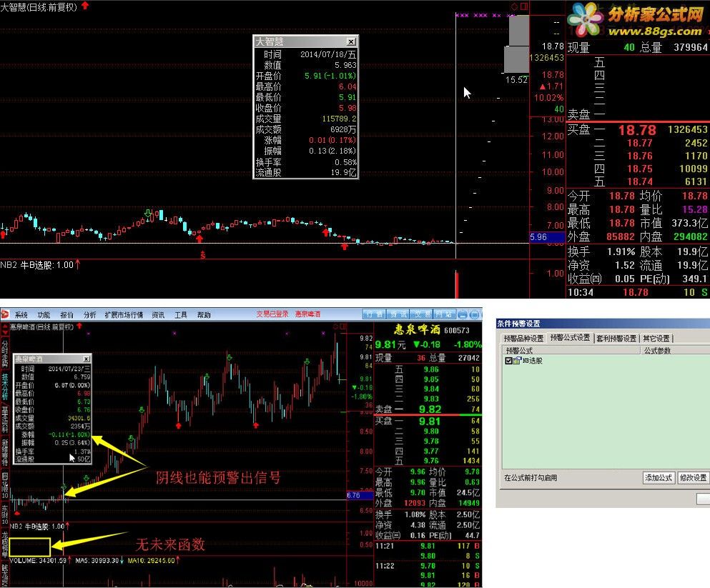
Task: Click the 交易已登录 status text
Action: 272,314
